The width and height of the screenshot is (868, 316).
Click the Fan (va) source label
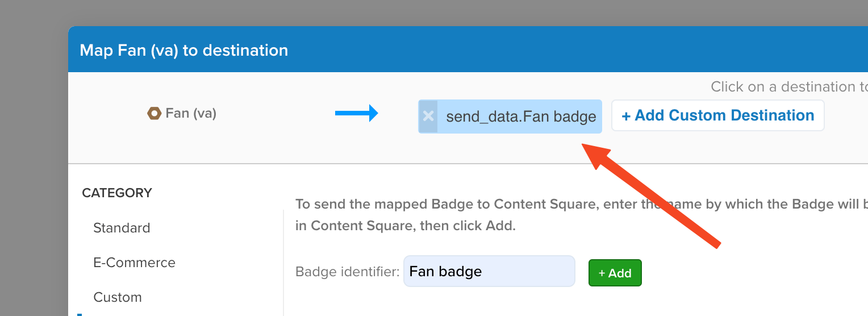pos(191,113)
